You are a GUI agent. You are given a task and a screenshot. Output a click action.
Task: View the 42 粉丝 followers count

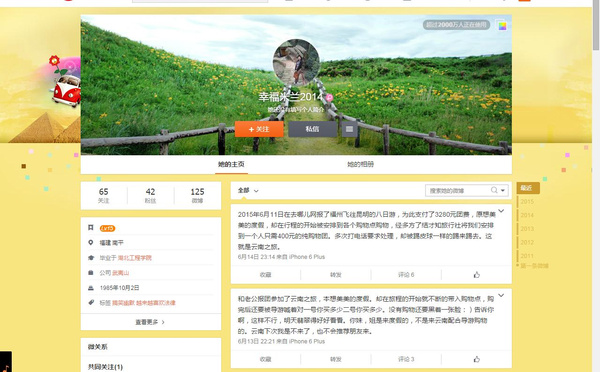click(150, 195)
